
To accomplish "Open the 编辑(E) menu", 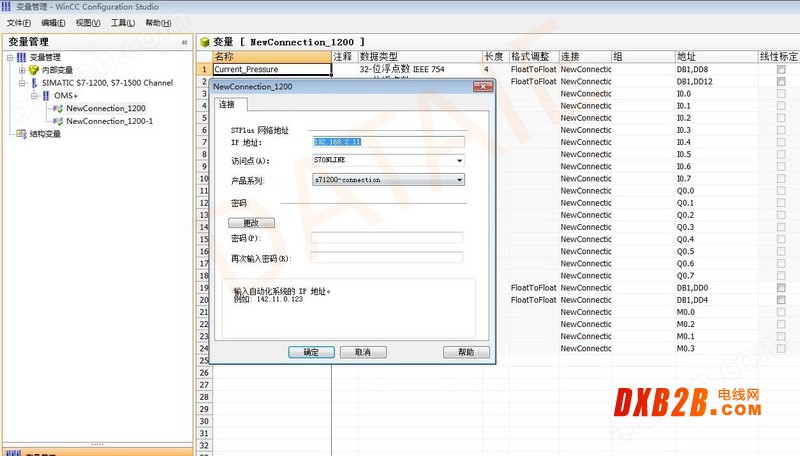I will pyautogui.click(x=53, y=23).
